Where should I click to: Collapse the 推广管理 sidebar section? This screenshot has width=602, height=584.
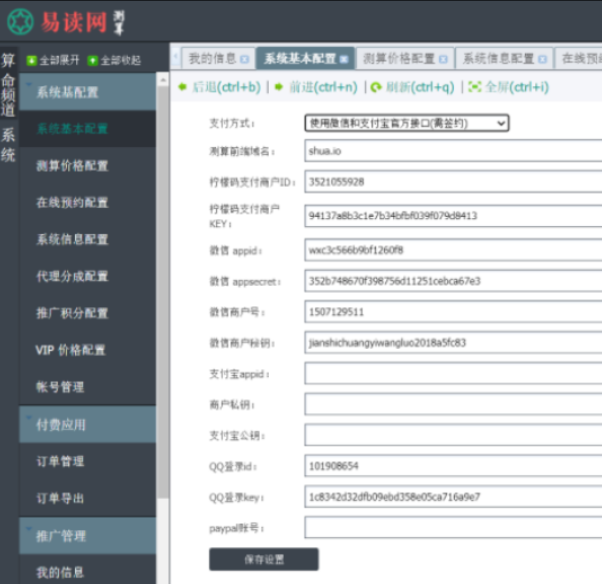pyautogui.click(x=88, y=536)
